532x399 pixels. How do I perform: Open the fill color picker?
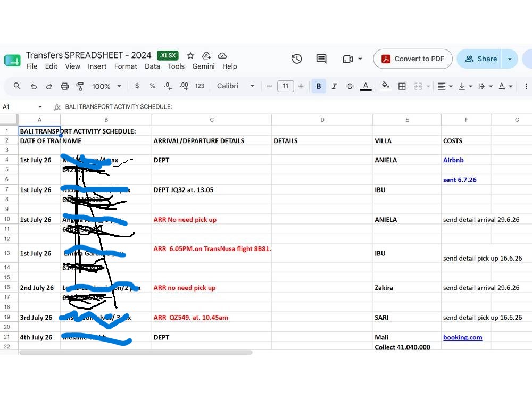click(x=385, y=86)
